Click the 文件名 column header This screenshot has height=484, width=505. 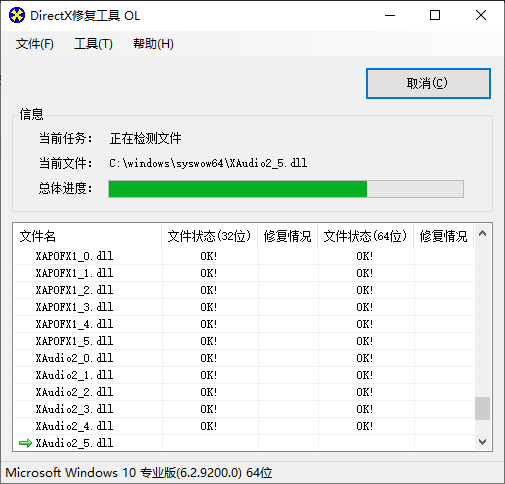pos(87,236)
